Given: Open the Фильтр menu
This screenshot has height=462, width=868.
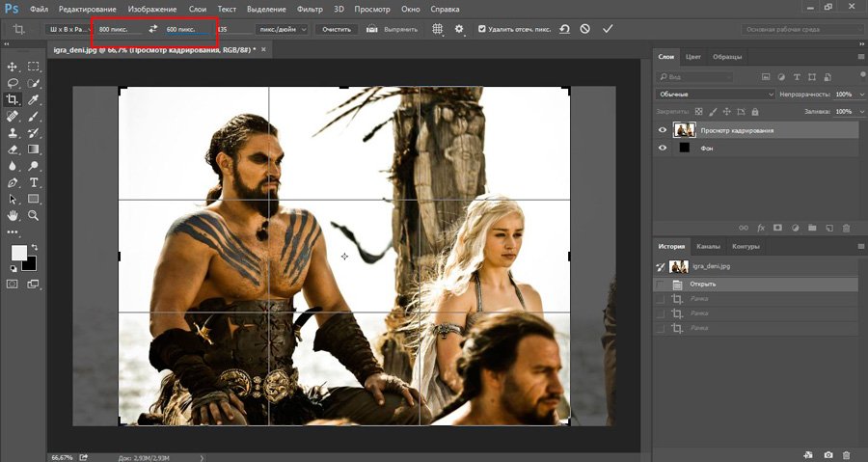Looking at the screenshot, I should (x=310, y=10).
